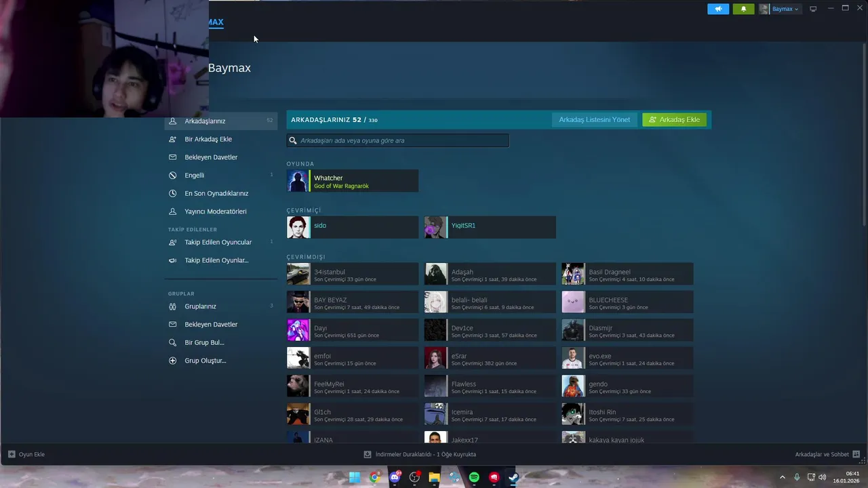Click the Bir Grup Bul search icon
The width and height of the screenshot is (868, 488).
[172, 342]
